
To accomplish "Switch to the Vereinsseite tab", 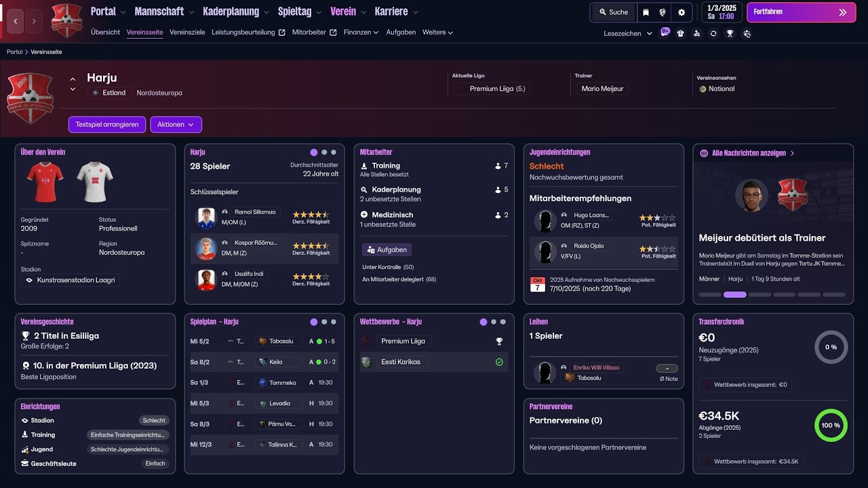I will pos(144,33).
